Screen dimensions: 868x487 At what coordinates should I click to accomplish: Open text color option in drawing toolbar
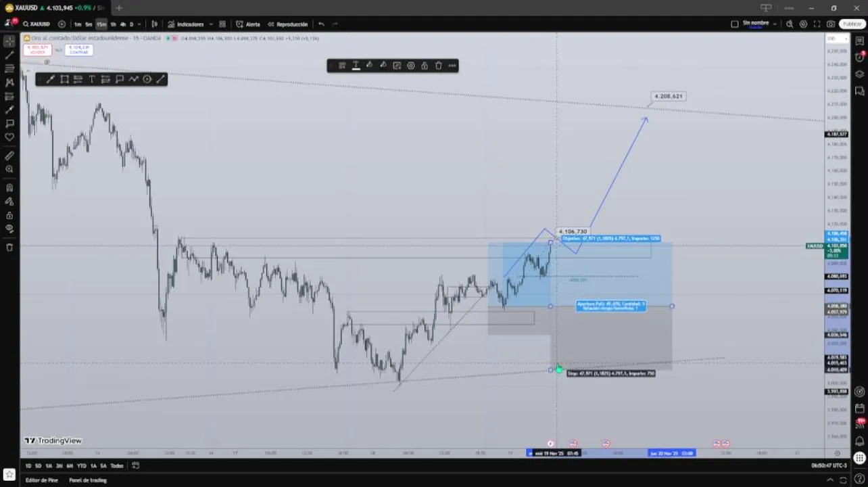[x=356, y=66]
